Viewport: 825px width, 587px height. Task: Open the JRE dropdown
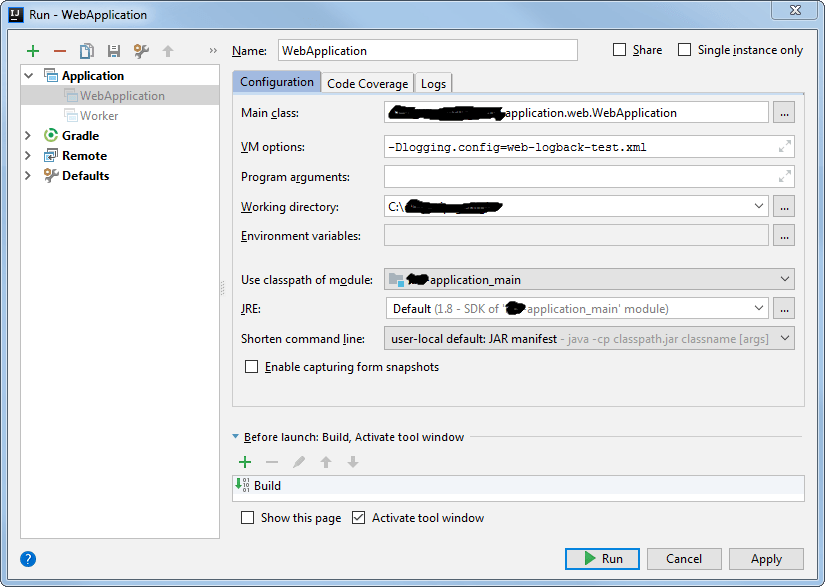[758, 308]
